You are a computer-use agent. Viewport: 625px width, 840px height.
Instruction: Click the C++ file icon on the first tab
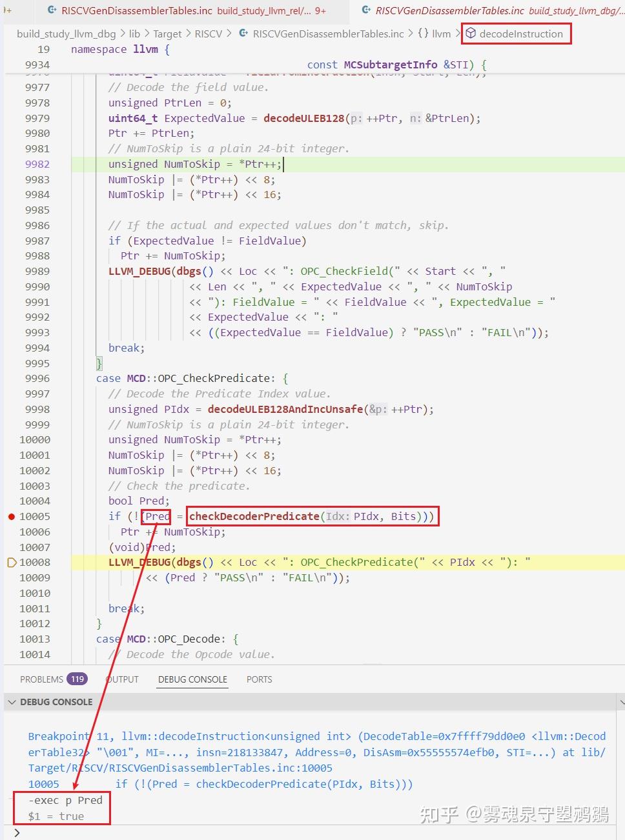[50, 10]
